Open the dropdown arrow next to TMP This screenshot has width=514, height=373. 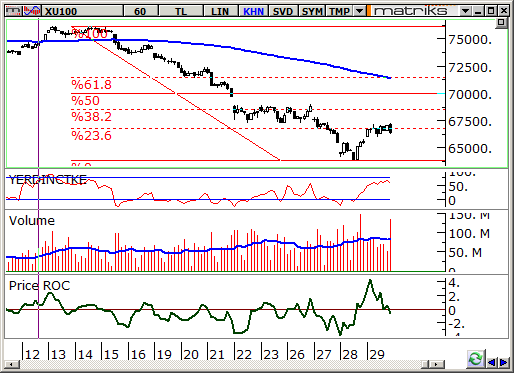[359, 11]
